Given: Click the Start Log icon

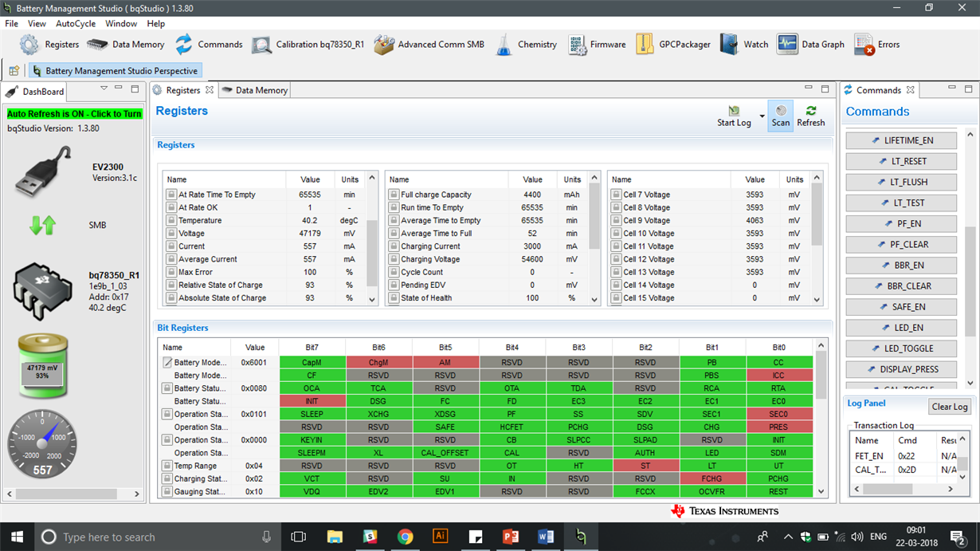Looking at the screenshot, I should [x=734, y=111].
